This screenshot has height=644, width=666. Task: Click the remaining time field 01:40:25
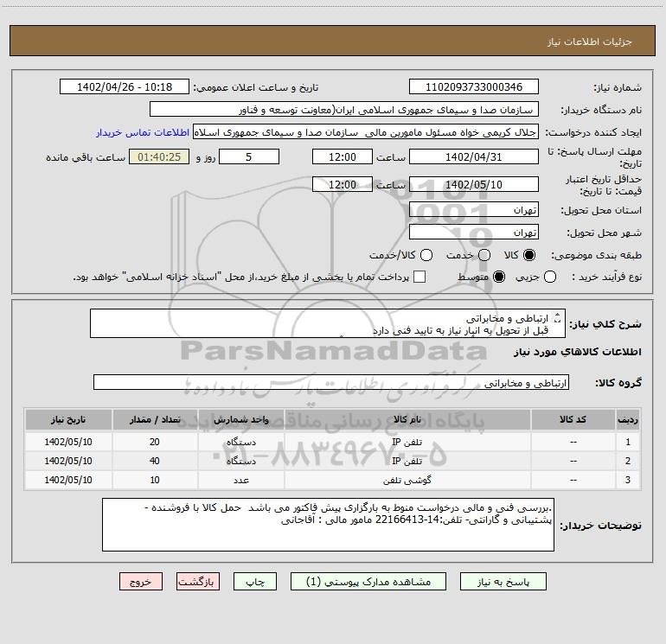coord(159,157)
